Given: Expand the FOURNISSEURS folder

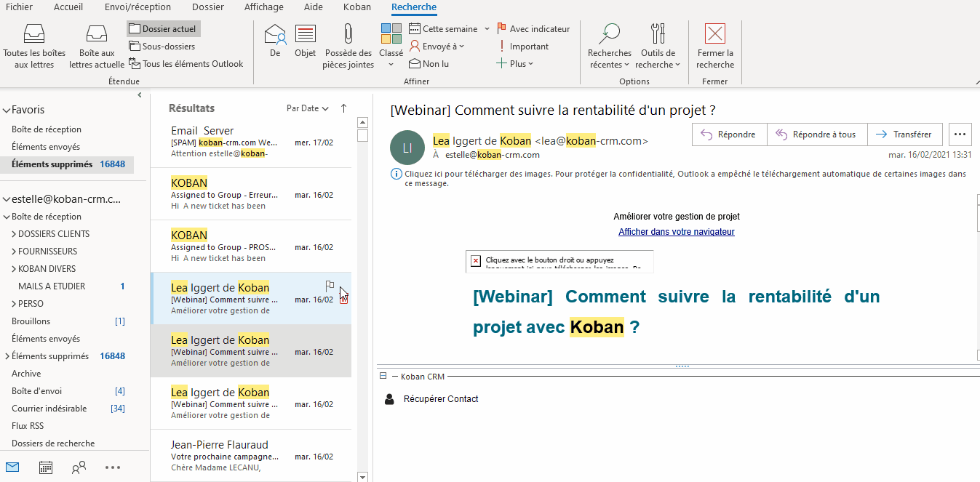Looking at the screenshot, I should pos(14,252).
